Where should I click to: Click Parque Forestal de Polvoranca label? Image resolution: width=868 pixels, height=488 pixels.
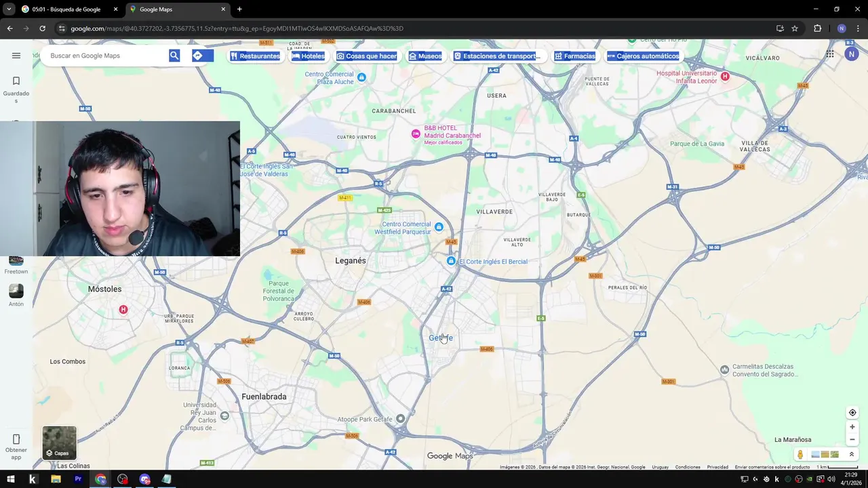pos(279,291)
